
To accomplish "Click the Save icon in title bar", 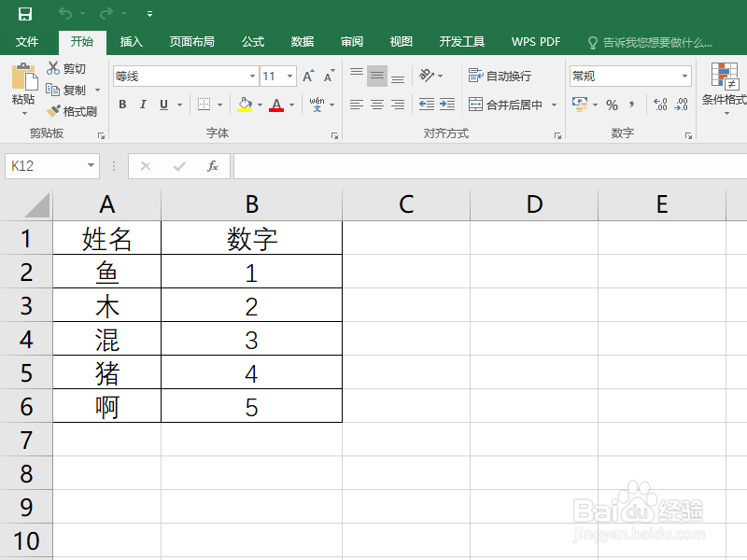I will pyautogui.click(x=25, y=14).
